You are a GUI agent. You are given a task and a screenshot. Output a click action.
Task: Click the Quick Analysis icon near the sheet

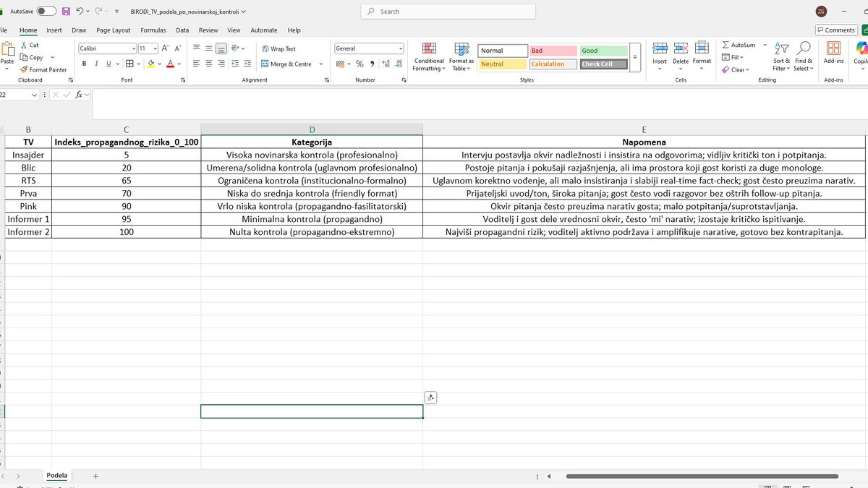[430, 398]
